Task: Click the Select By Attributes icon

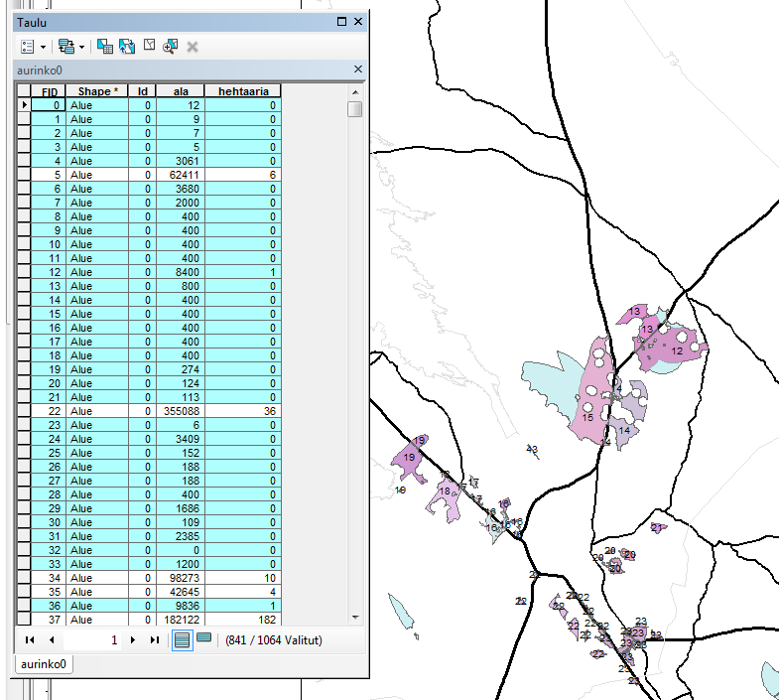Action: [x=105, y=47]
